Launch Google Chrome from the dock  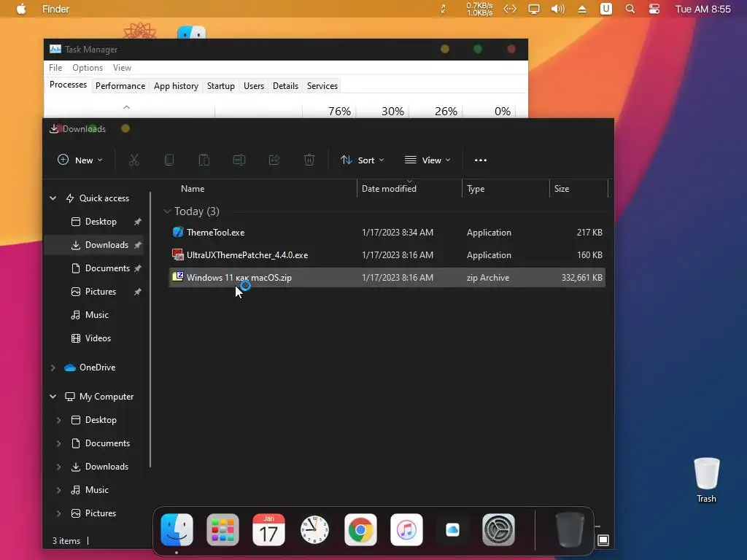click(360, 529)
